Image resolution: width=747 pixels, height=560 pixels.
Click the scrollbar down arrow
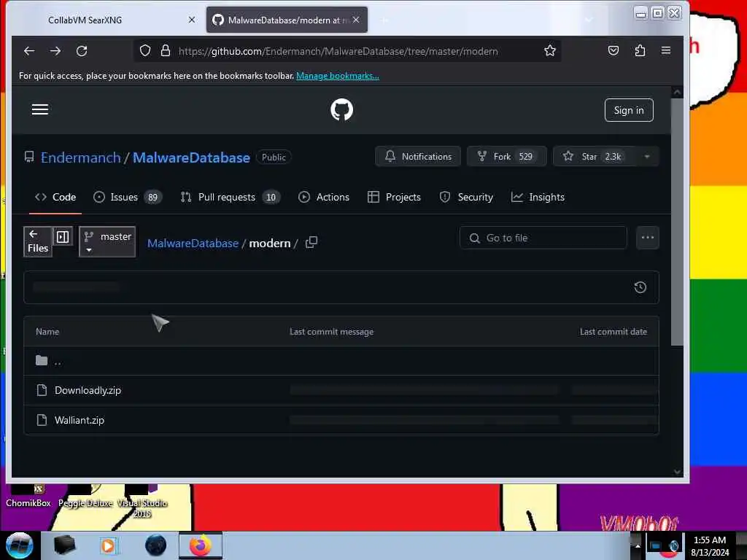[677, 472]
